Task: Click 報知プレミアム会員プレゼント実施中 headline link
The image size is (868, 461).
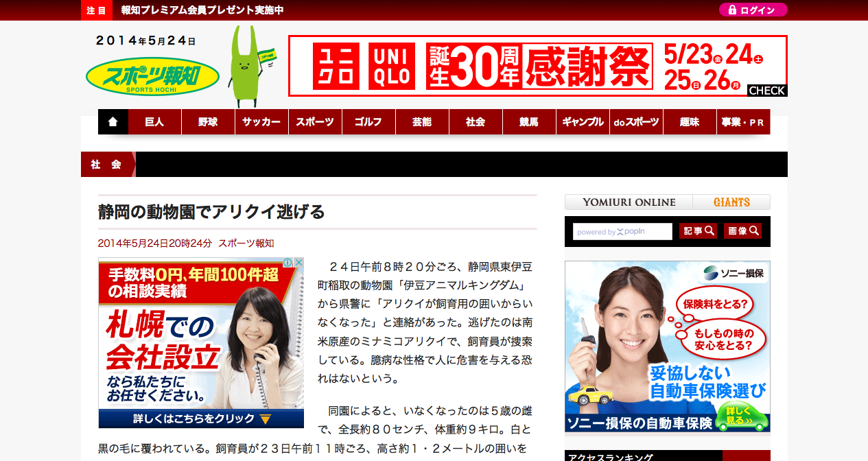Action: tap(202, 10)
